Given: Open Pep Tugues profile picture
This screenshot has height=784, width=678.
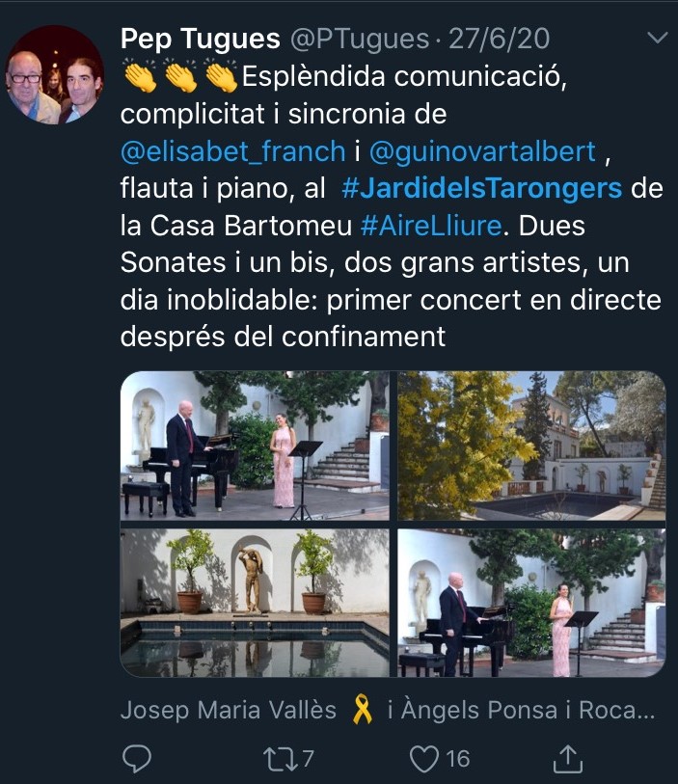Looking at the screenshot, I should 55,75.
